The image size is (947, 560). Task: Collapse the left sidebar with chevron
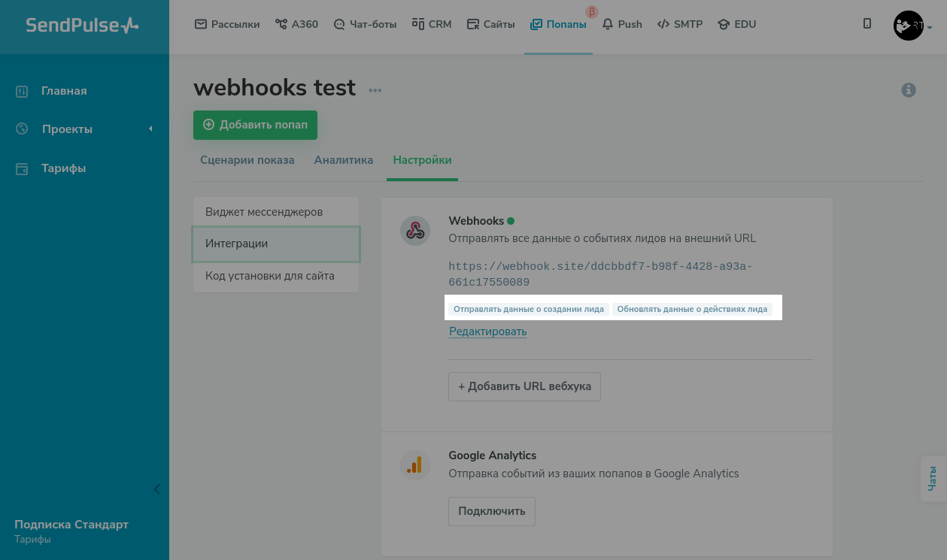coord(157,489)
